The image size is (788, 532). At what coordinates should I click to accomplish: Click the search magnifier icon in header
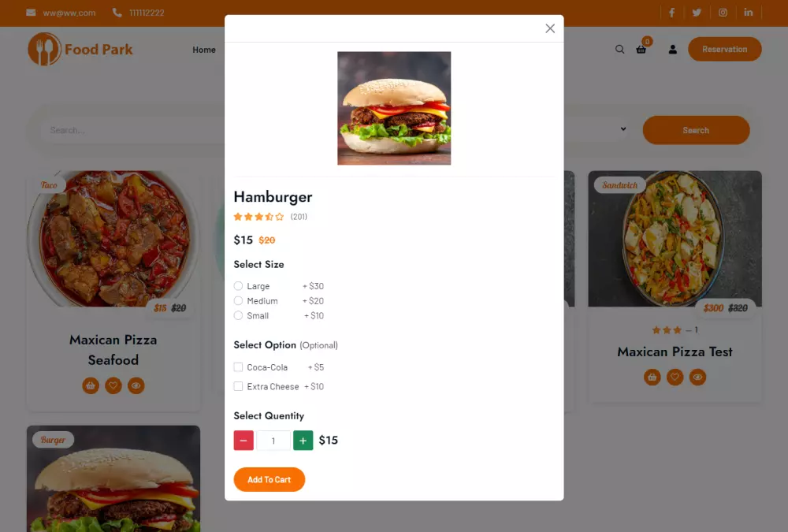pos(619,50)
